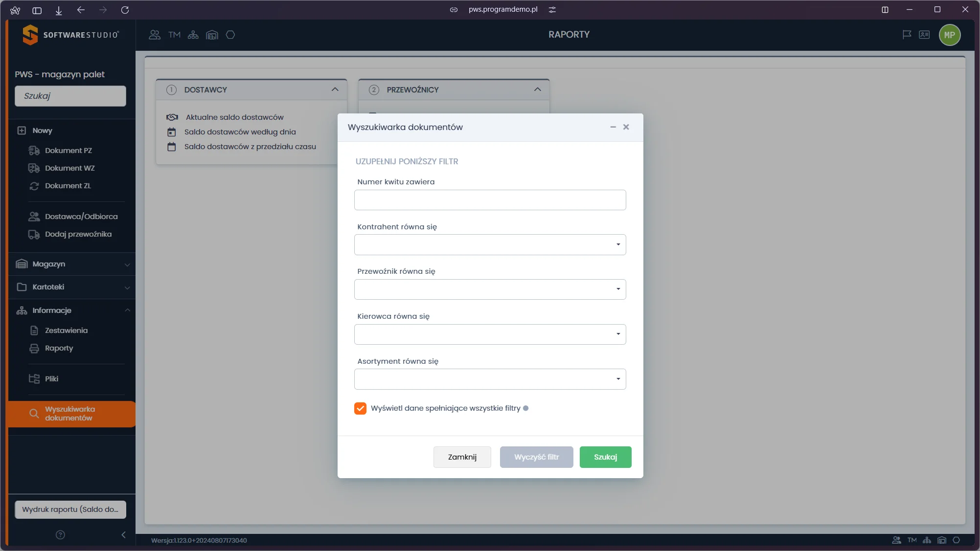The height and width of the screenshot is (551, 980).
Task: Click the flag icon in header
Action: (907, 35)
